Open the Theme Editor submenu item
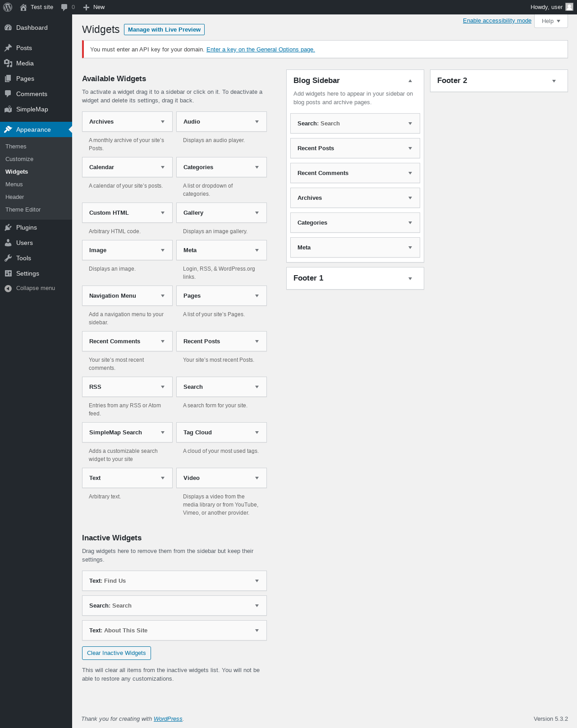The height and width of the screenshot is (728, 577). coord(23,210)
